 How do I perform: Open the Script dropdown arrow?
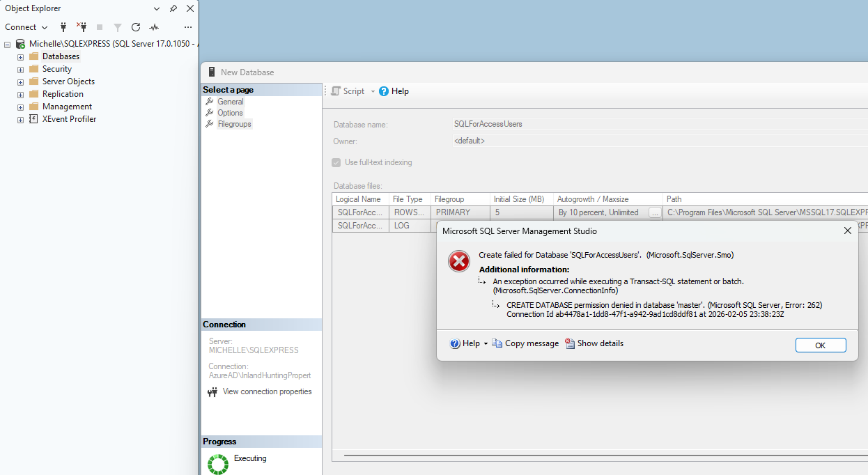coord(373,91)
